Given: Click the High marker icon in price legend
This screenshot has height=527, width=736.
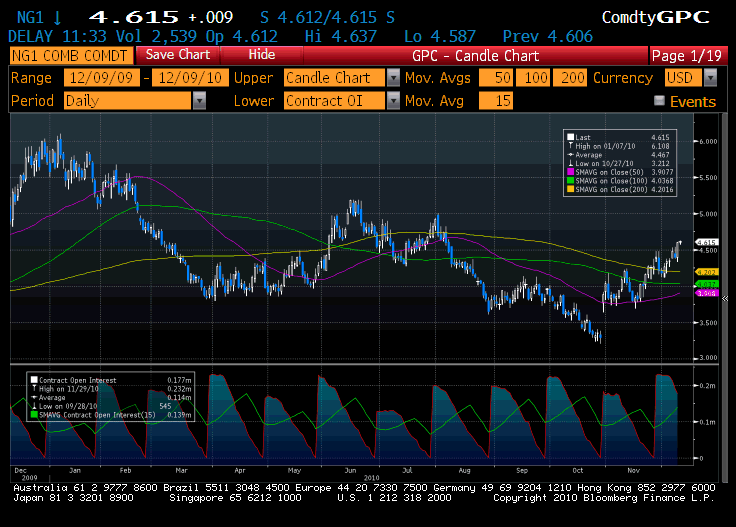Looking at the screenshot, I should (570, 145).
